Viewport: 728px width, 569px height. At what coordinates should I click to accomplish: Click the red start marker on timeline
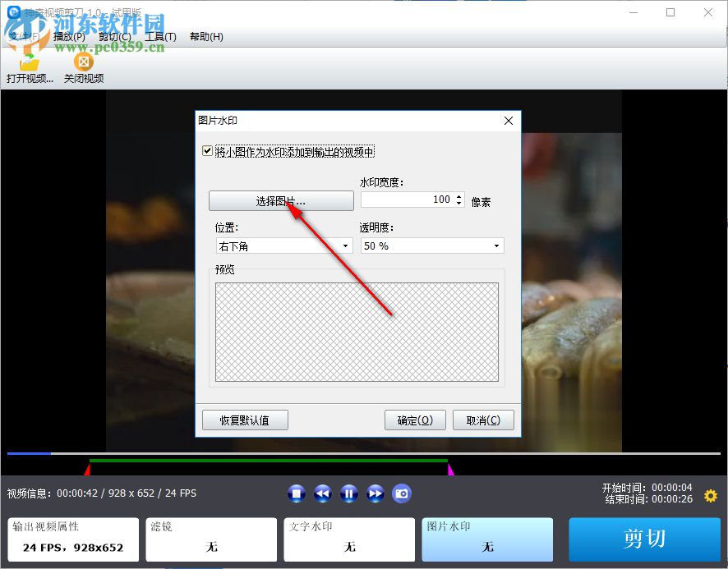pyautogui.click(x=87, y=470)
